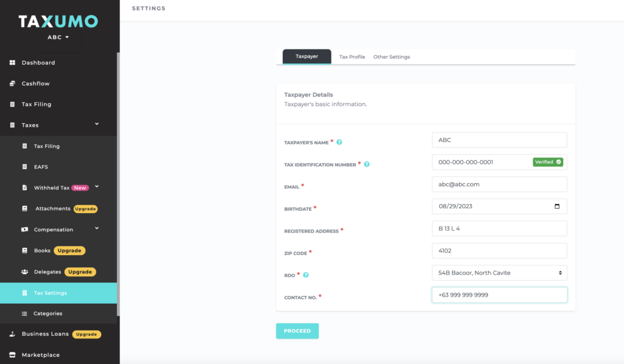Open the Other Settings tab

pyautogui.click(x=391, y=57)
